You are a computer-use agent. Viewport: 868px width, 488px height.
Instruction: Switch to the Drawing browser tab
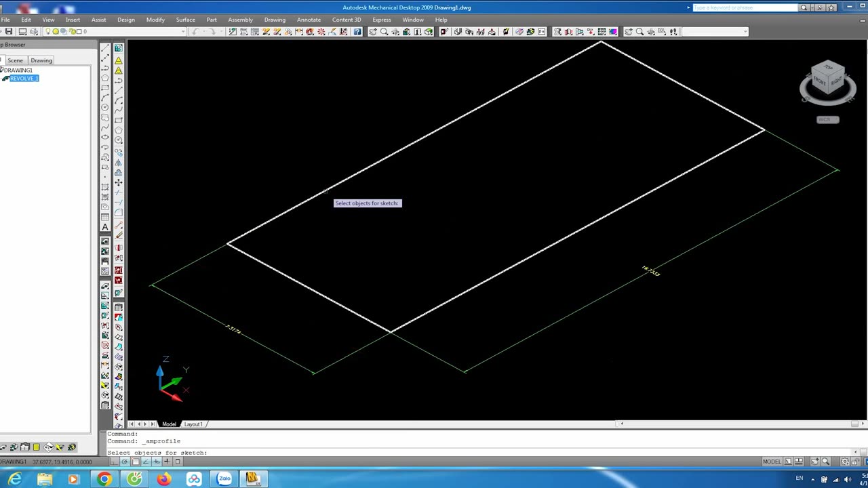pos(41,60)
